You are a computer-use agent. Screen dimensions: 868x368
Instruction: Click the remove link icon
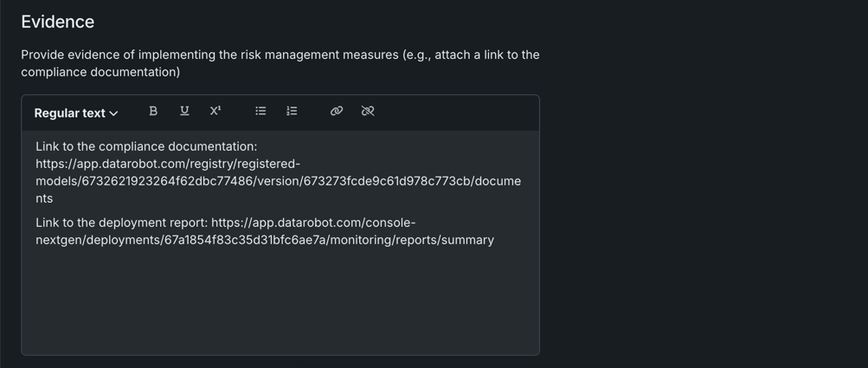point(368,111)
